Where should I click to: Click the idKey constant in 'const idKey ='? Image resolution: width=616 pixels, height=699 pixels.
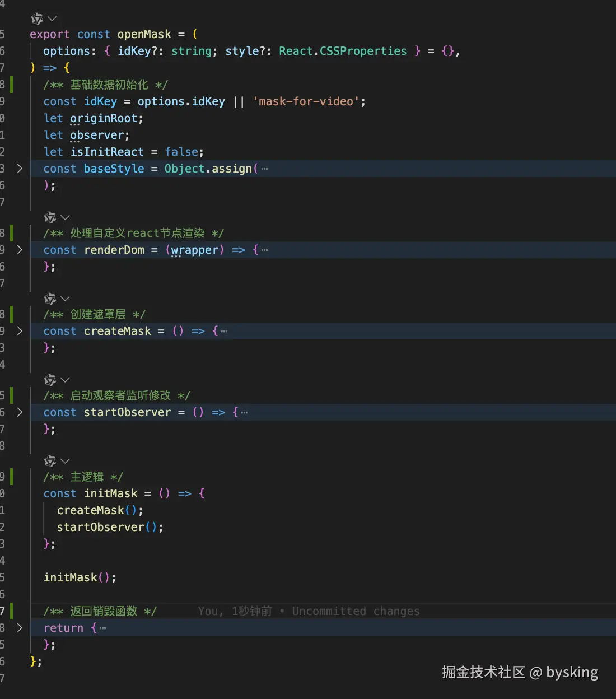pyautogui.click(x=100, y=101)
